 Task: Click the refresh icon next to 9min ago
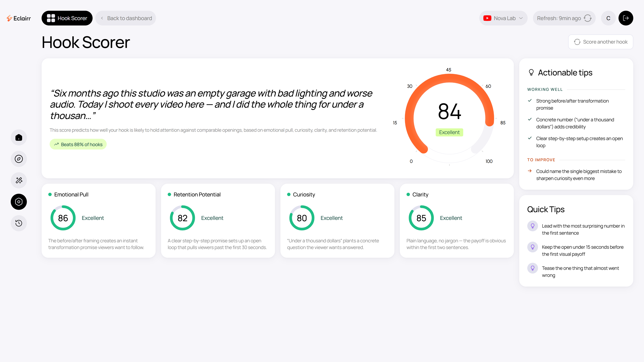[587, 18]
